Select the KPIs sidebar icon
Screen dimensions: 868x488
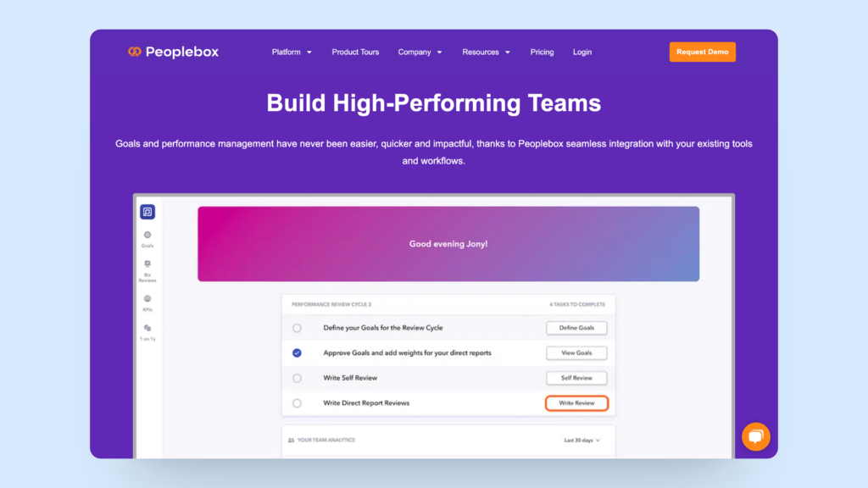tap(147, 299)
